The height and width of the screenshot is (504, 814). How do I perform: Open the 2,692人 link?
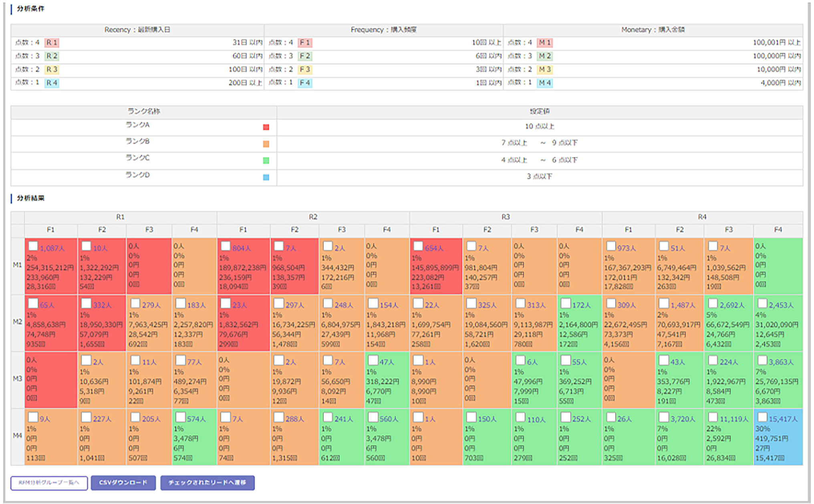[732, 305]
